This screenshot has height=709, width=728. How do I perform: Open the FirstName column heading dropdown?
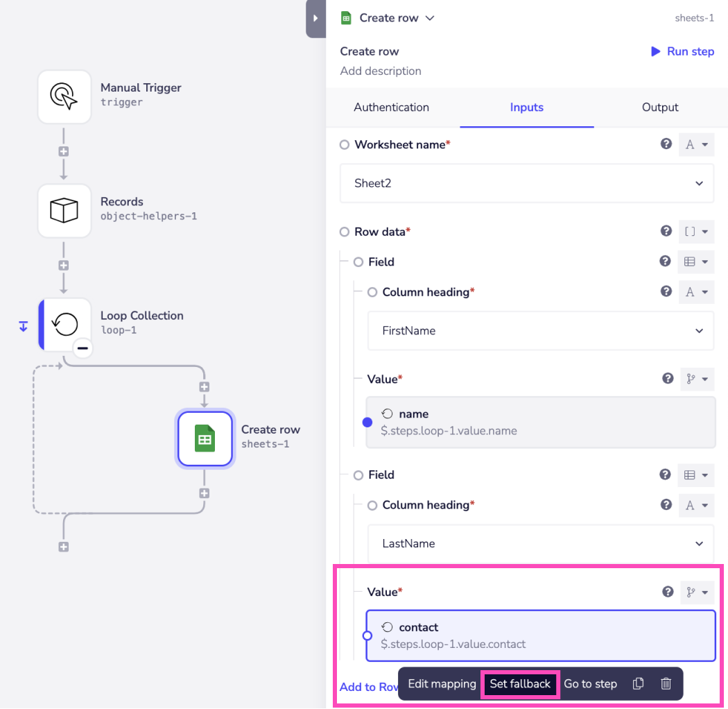tap(540, 331)
